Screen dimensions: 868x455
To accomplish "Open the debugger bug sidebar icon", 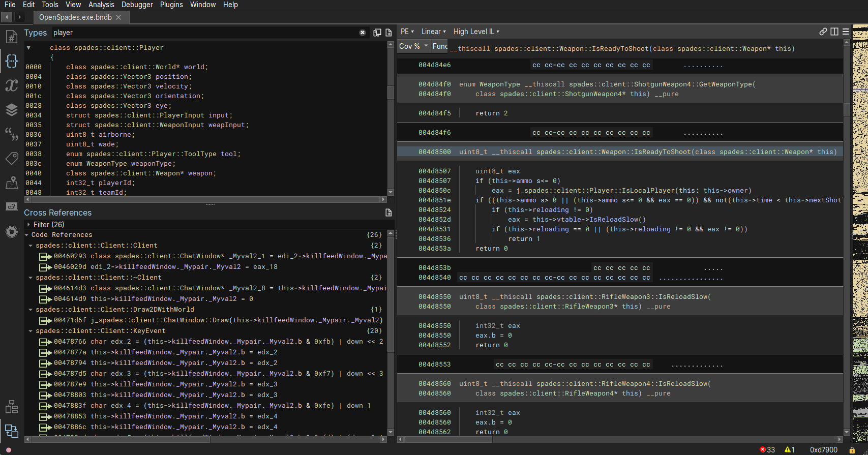I will pyautogui.click(x=11, y=232).
